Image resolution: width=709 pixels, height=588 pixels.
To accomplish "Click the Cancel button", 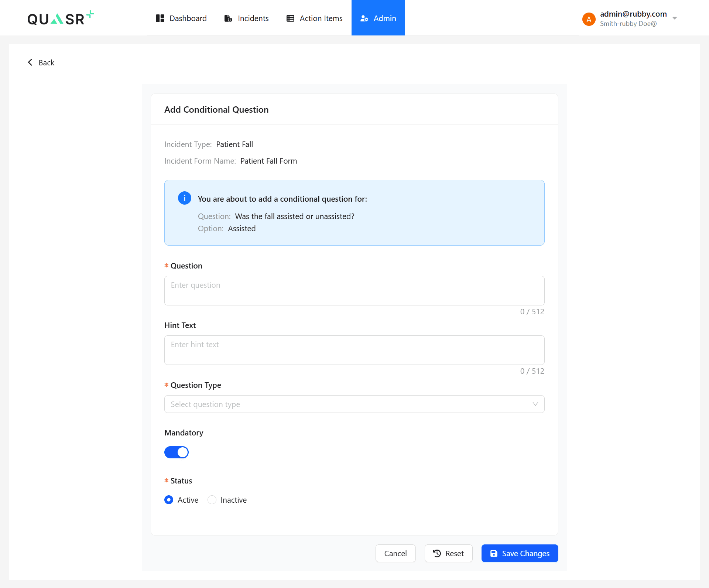I will click(x=395, y=553).
